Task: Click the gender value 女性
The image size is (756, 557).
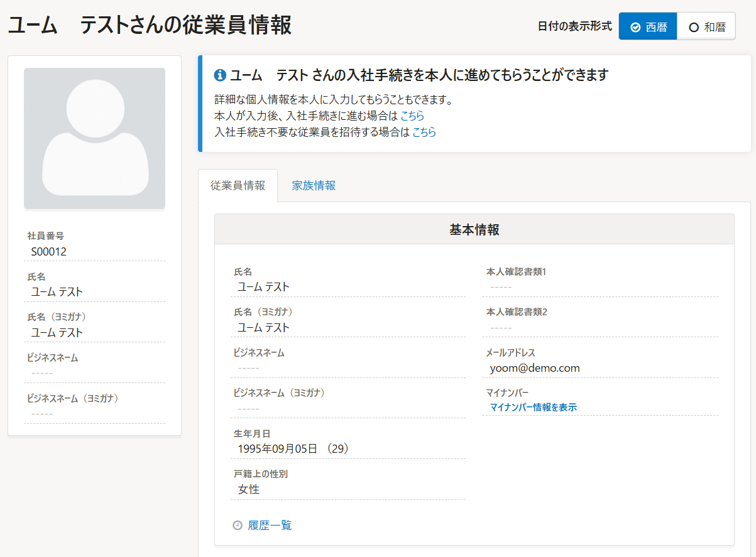Action: [x=249, y=490]
